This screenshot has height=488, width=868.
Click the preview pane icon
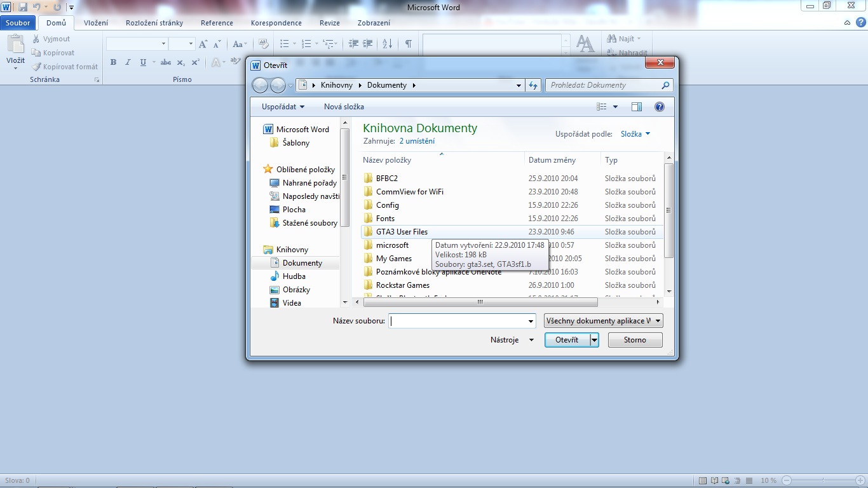637,107
